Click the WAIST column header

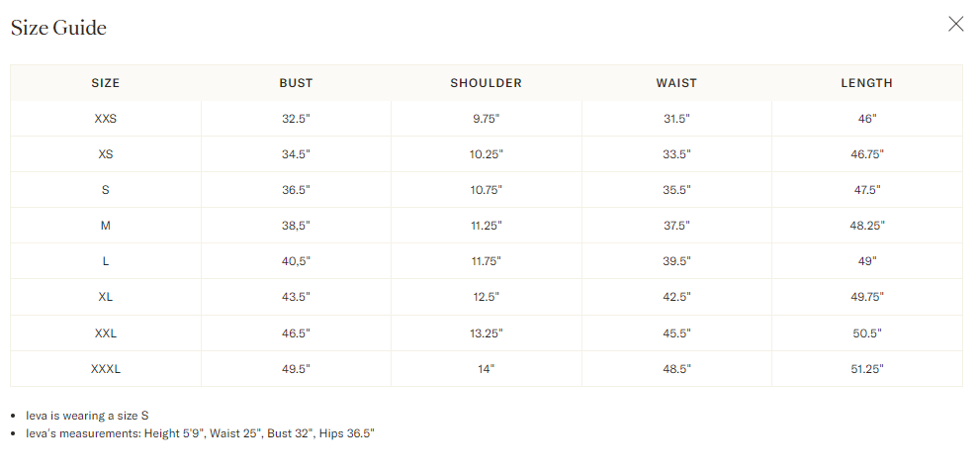[x=676, y=83]
